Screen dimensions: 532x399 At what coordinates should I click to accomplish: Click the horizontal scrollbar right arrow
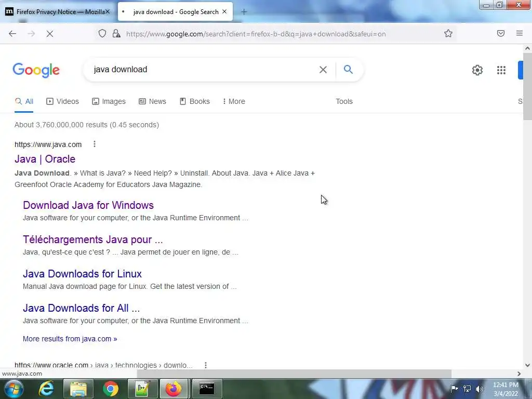(519, 374)
